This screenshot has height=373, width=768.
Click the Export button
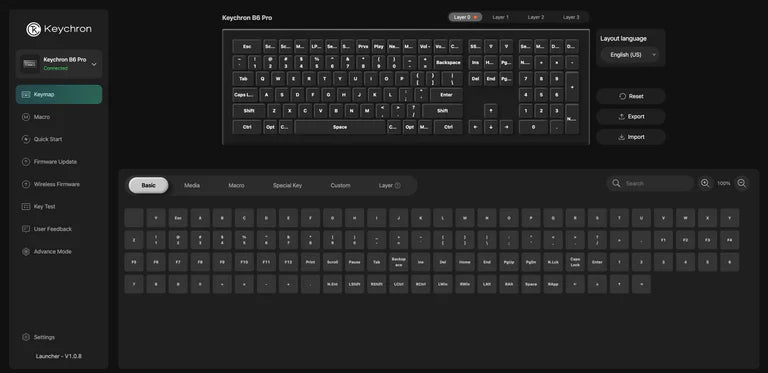coord(631,117)
